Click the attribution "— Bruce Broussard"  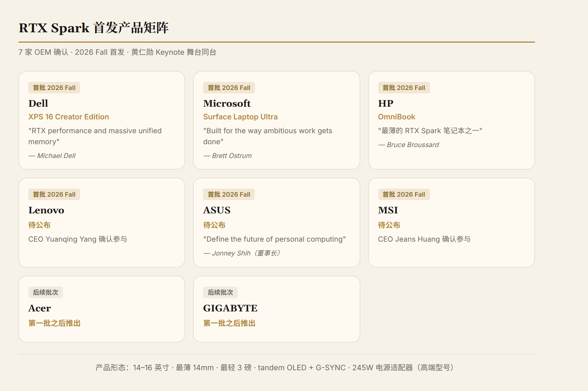coord(408,145)
